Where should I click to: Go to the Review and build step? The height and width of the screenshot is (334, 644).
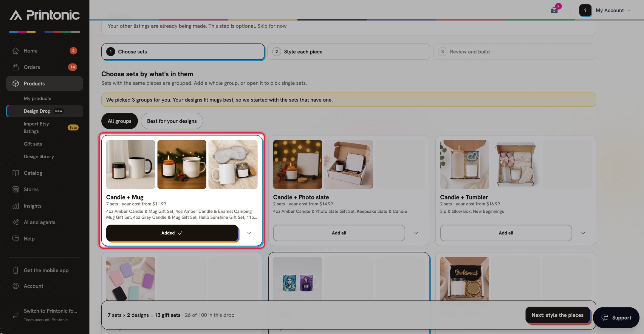tap(515, 52)
